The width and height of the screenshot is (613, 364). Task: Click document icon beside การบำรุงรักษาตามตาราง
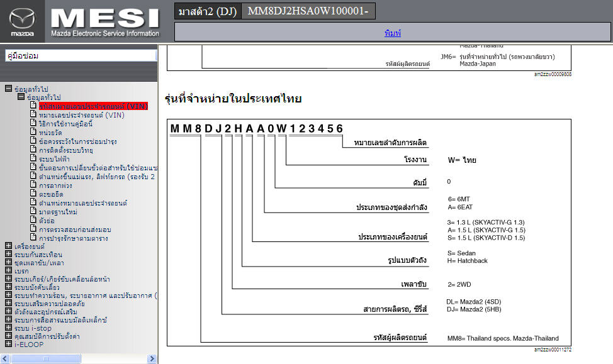click(33, 237)
